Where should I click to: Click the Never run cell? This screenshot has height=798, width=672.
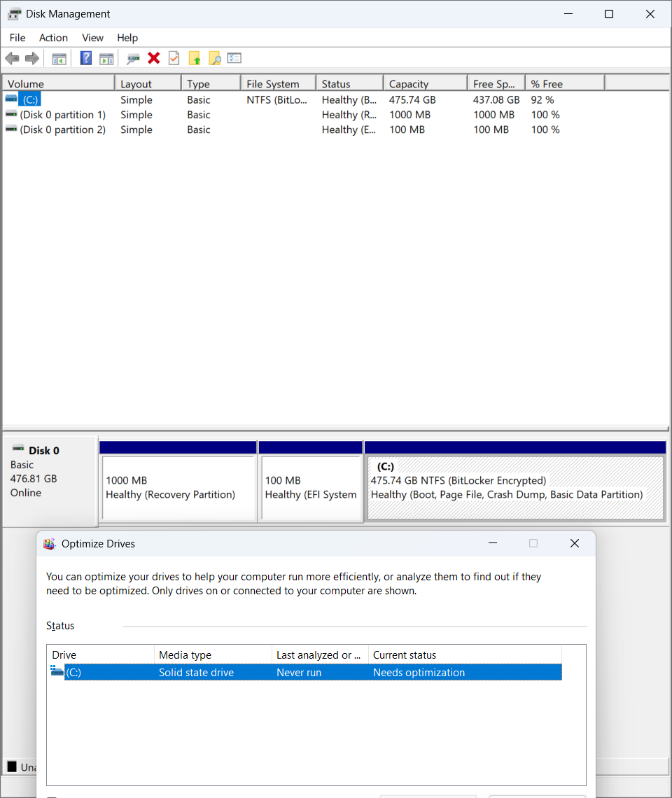299,672
